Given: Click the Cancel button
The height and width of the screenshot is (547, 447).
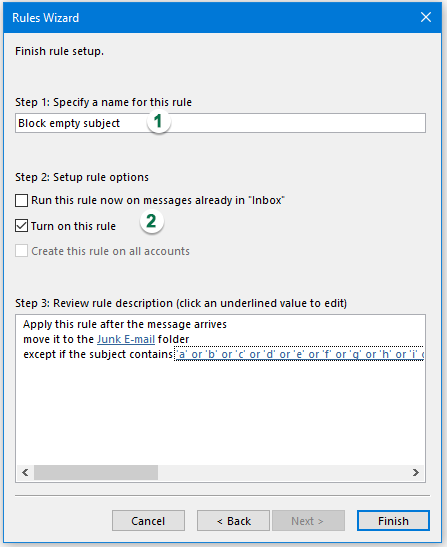Looking at the screenshot, I should (x=148, y=521).
